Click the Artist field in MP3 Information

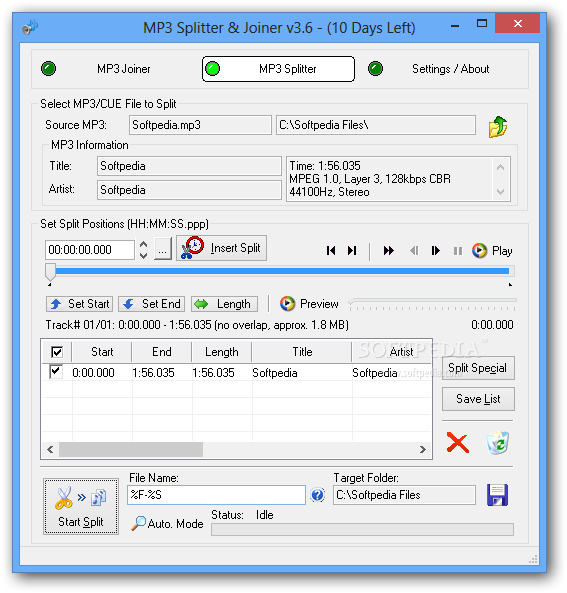point(189,190)
